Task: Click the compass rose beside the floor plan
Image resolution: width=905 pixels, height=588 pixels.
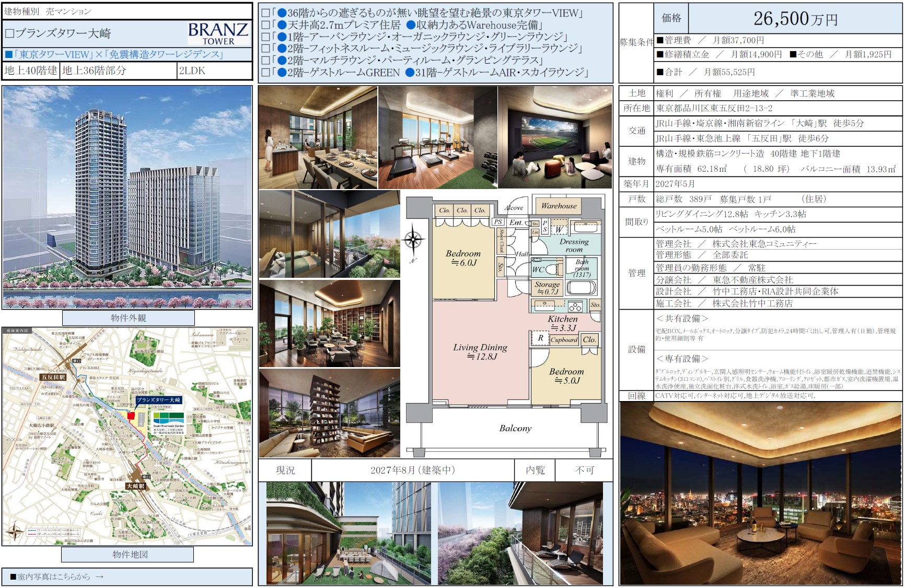Action: [413, 241]
